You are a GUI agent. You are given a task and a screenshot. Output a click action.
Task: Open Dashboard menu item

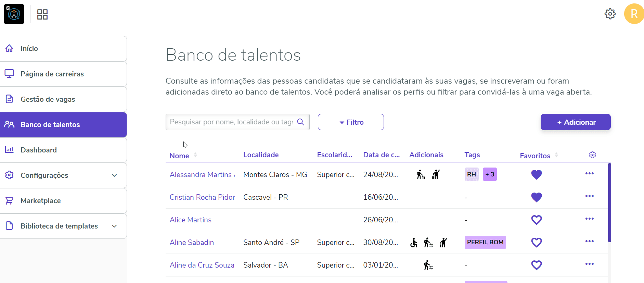pos(63,150)
